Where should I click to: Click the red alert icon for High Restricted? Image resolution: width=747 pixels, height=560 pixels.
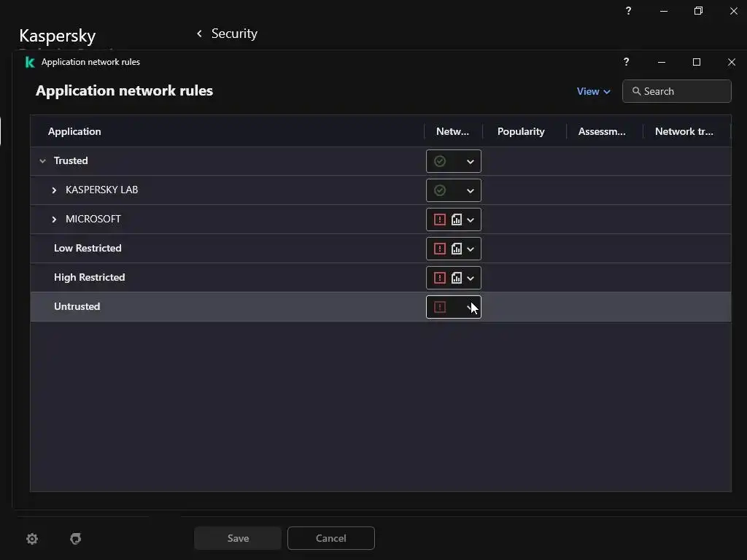coord(440,278)
